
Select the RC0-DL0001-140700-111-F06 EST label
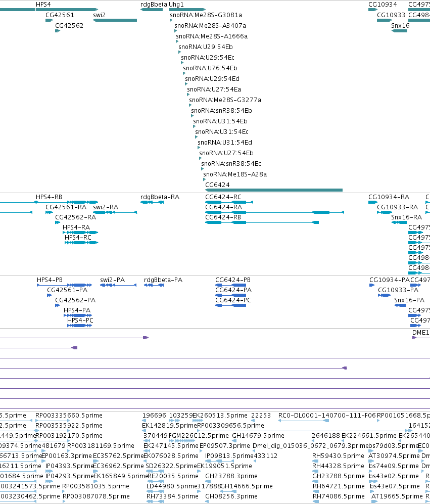(327, 416)
